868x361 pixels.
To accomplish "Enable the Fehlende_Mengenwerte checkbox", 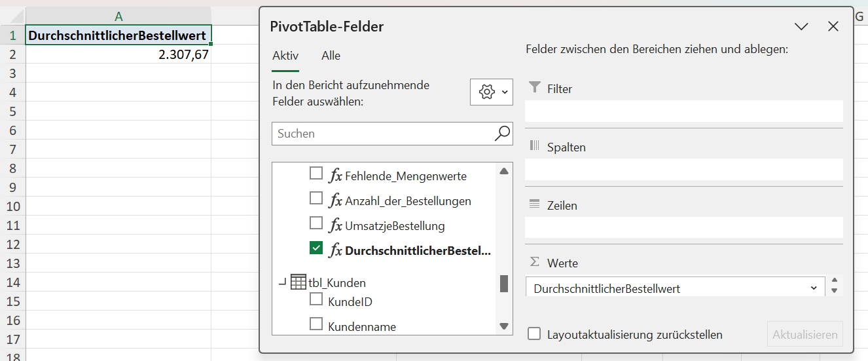I will 316,174.
